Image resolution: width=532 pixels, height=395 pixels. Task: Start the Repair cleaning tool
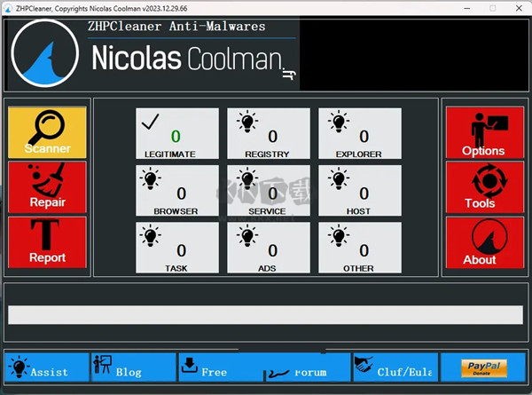47,187
